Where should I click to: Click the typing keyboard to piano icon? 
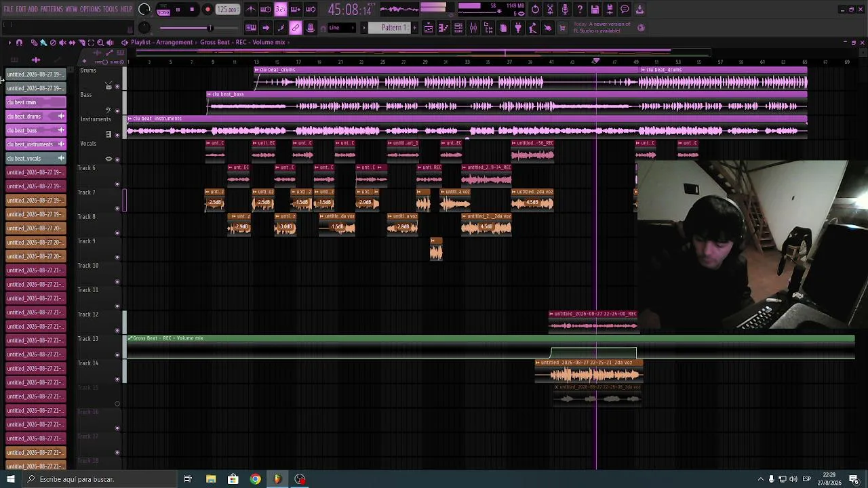(251, 28)
